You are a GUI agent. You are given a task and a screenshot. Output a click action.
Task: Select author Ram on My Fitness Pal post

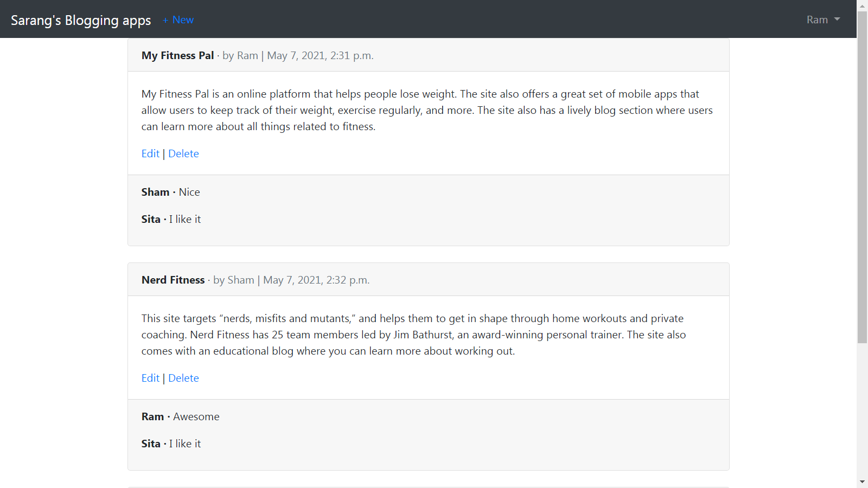pos(247,55)
